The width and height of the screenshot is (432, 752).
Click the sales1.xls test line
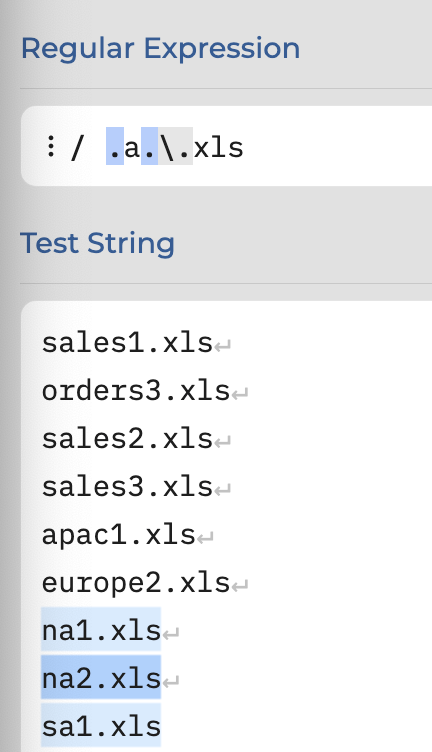tap(127, 343)
